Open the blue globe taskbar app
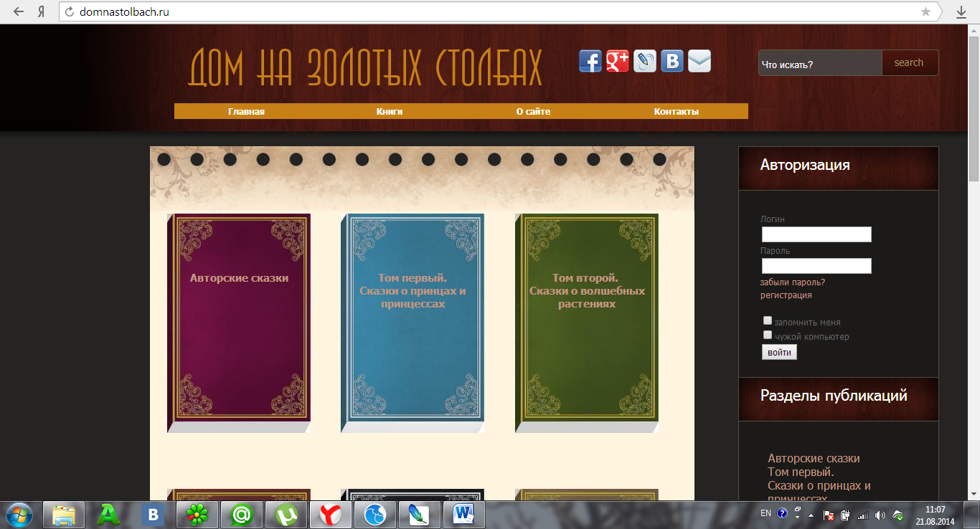 click(375, 515)
